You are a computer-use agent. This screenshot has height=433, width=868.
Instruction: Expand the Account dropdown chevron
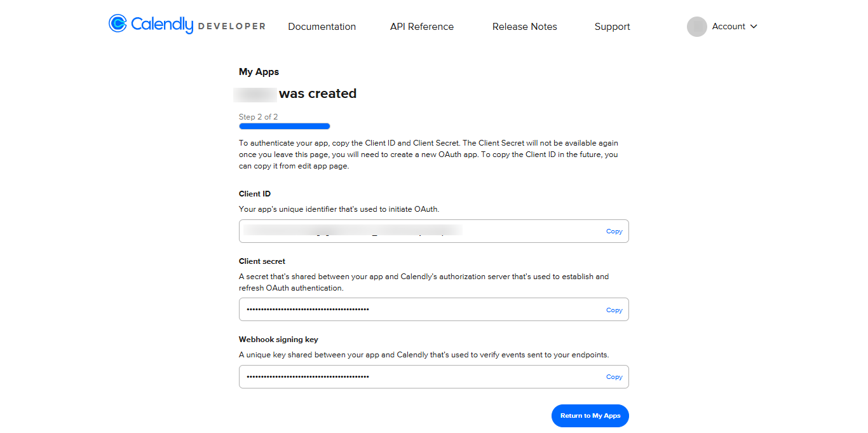pos(754,27)
